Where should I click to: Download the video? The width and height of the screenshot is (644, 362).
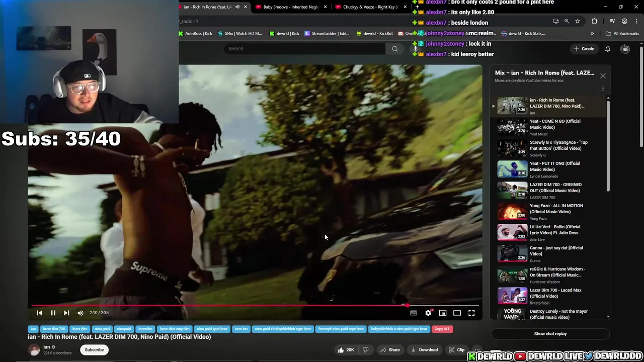click(x=424, y=350)
